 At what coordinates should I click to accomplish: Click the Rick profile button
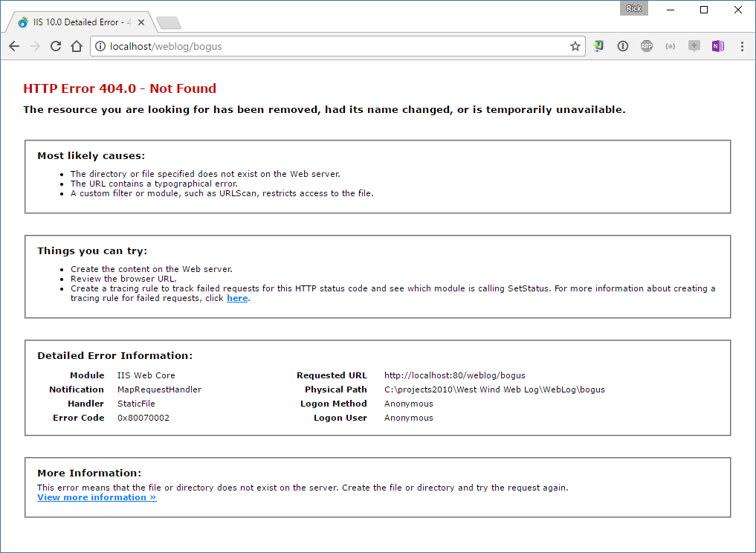[x=634, y=8]
